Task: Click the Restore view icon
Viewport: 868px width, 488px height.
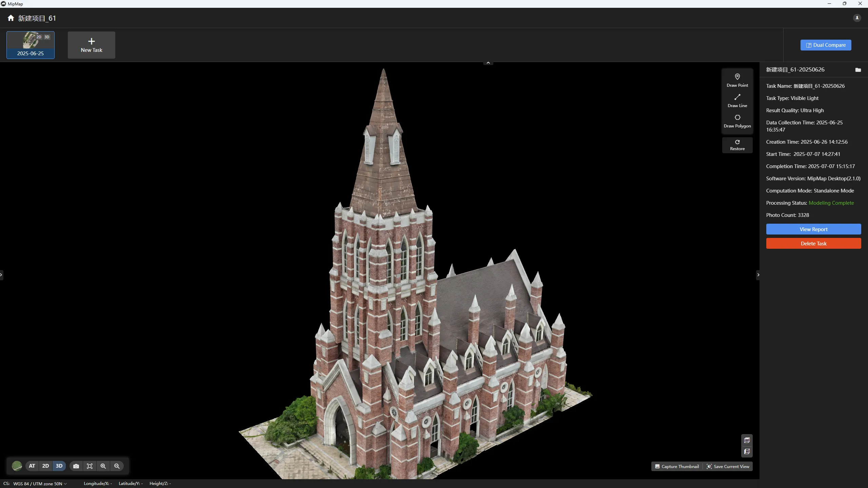Action: (737, 145)
